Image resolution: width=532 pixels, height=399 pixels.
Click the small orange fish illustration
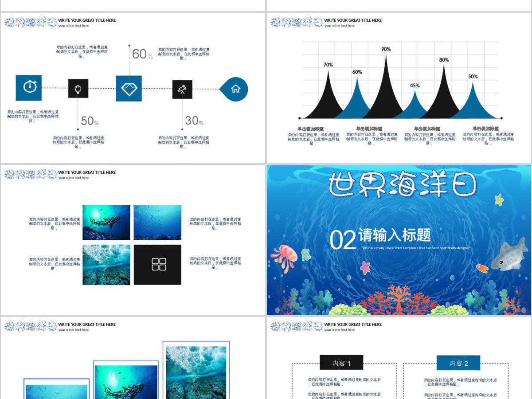click(482, 268)
